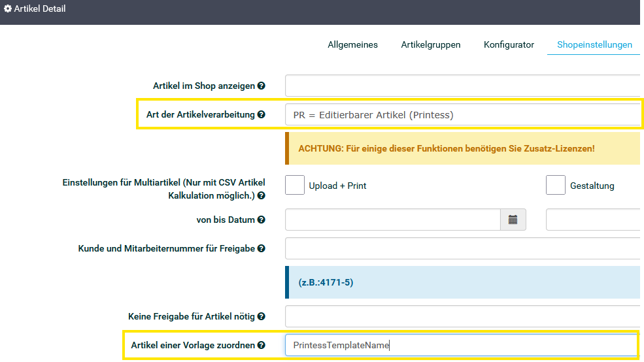644x362 pixels.
Task: Open the calendar date picker icon
Action: pyautogui.click(x=513, y=220)
